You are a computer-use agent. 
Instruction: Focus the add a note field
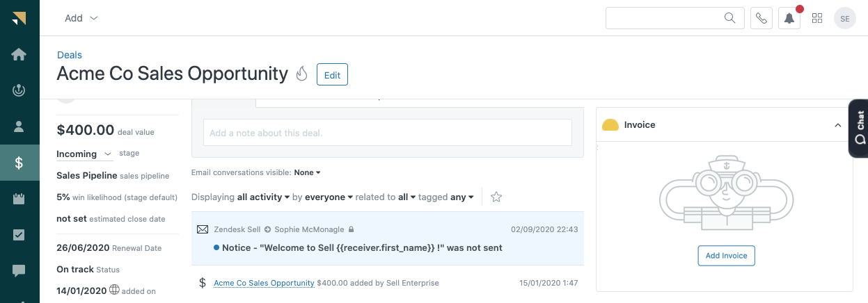387,133
